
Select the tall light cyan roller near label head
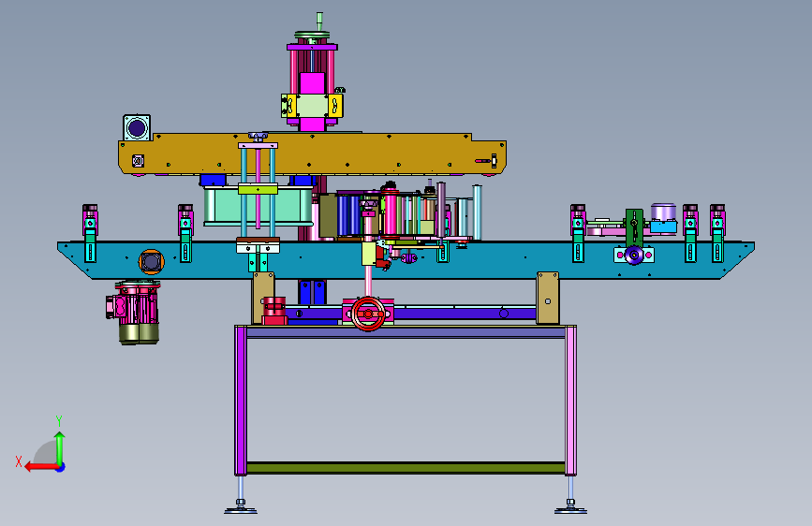pos(477,212)
